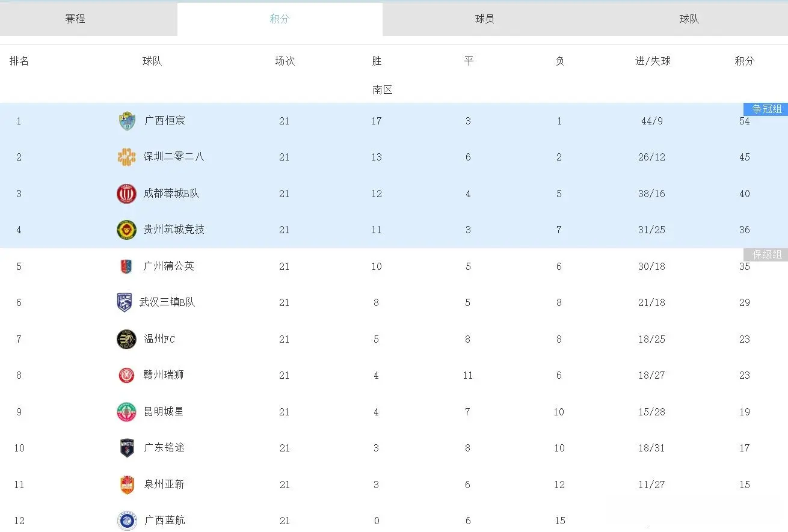Screen dimensions: 788x532
Task: Click the 场次 column header
Action: [285, 61]
